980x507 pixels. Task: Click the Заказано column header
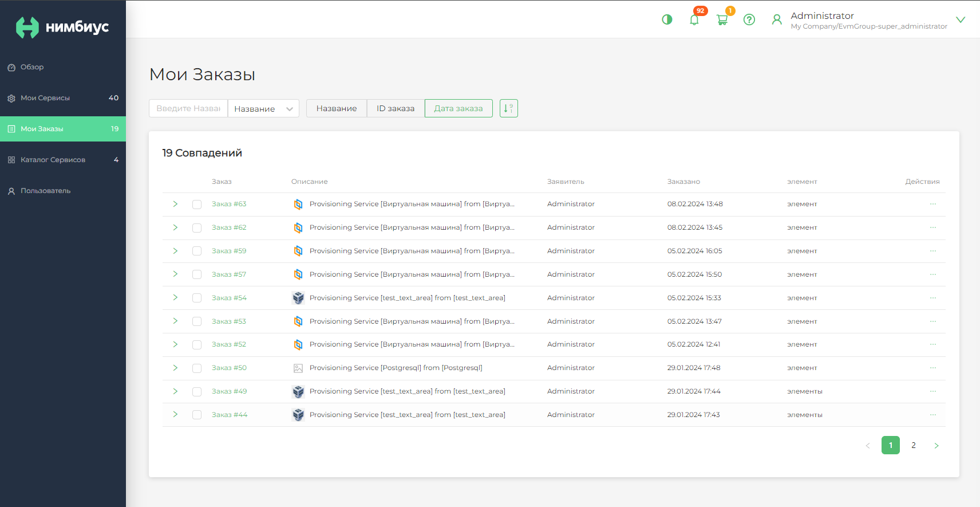683,182
